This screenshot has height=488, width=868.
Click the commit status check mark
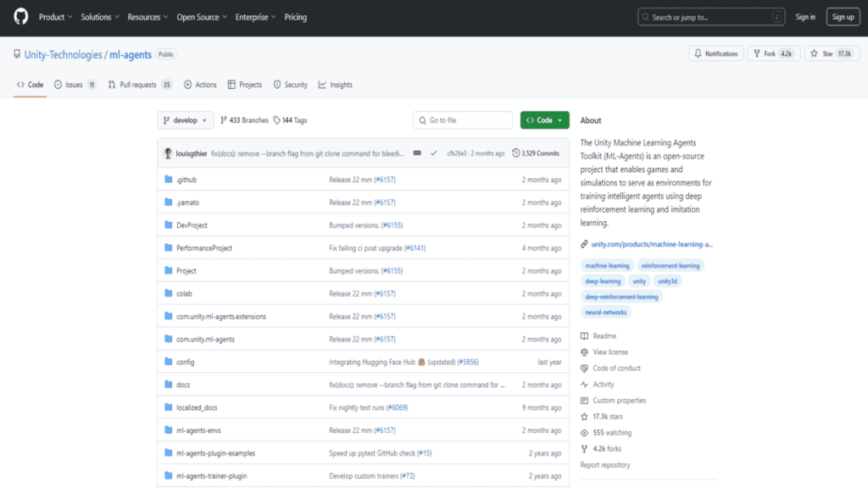tap(433, 153)
